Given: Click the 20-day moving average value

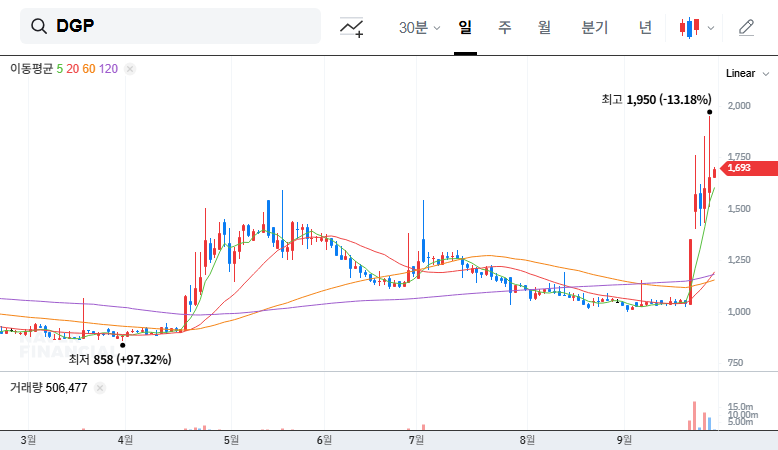Looking at the screenshot, I should pyautogui.click(x=72, y=69).
